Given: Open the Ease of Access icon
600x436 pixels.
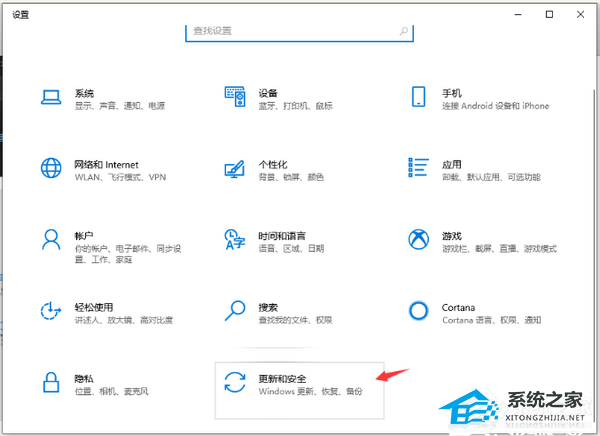Looking at the screenshot, I should [x=51, y=310].
